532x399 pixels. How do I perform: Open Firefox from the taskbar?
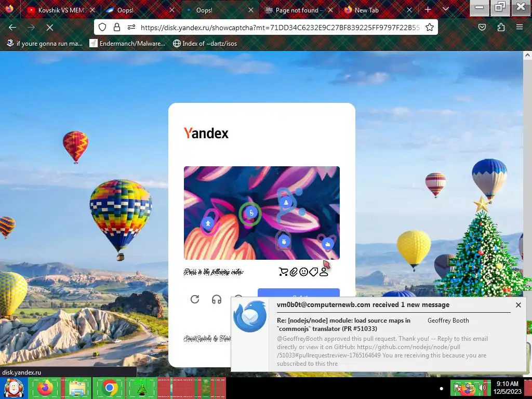click(45, 388)
